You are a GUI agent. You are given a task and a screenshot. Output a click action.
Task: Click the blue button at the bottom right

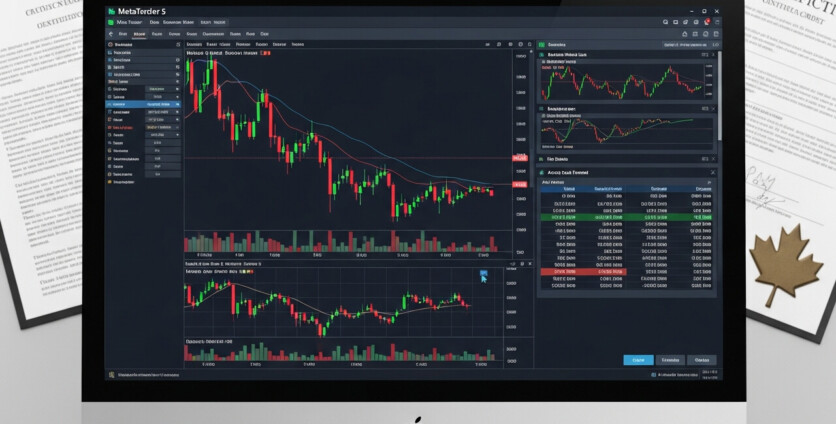coord(638,360)
